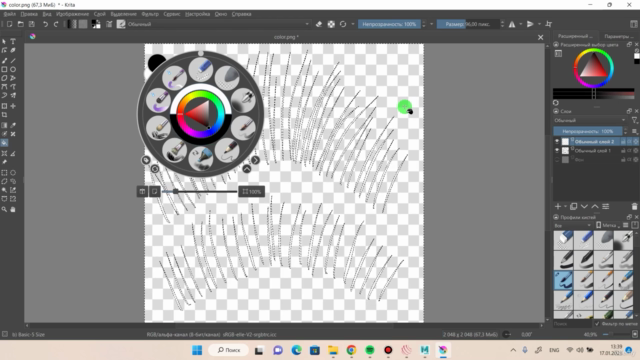Open the 'Фильтр' menu
This screenshot has height=360, width=640.
pos(150,14)
